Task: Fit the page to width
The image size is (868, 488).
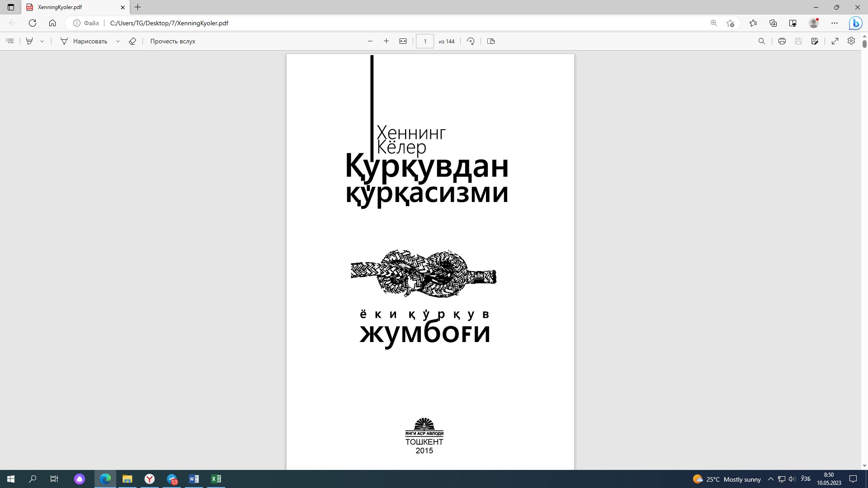Action: tap(403, 41)
